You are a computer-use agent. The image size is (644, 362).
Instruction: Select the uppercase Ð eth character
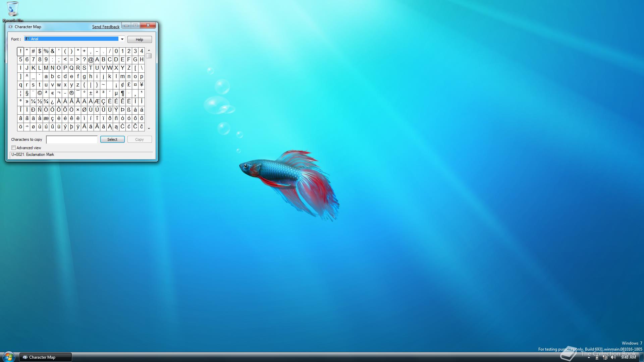click(x=33, y=110)
